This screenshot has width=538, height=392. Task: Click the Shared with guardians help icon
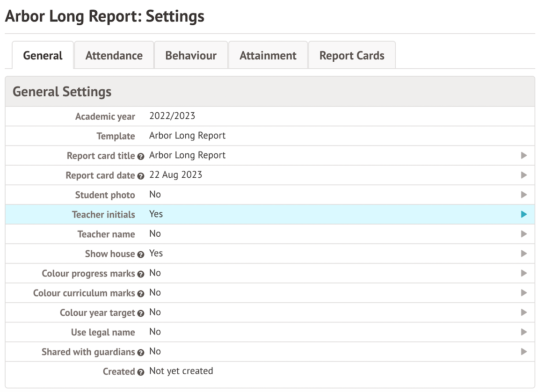coord(141,353)
